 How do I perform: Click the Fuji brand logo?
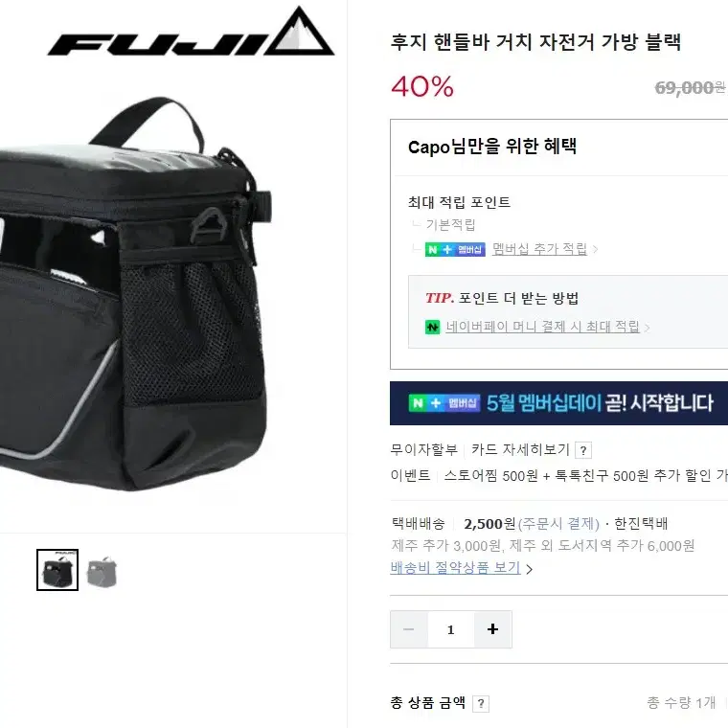(x=191, y=32)
